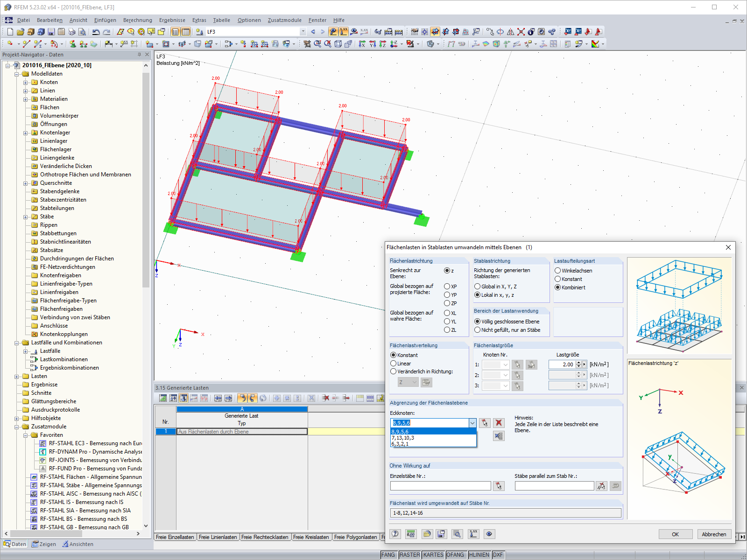Click the Abbrechen button

714,534
